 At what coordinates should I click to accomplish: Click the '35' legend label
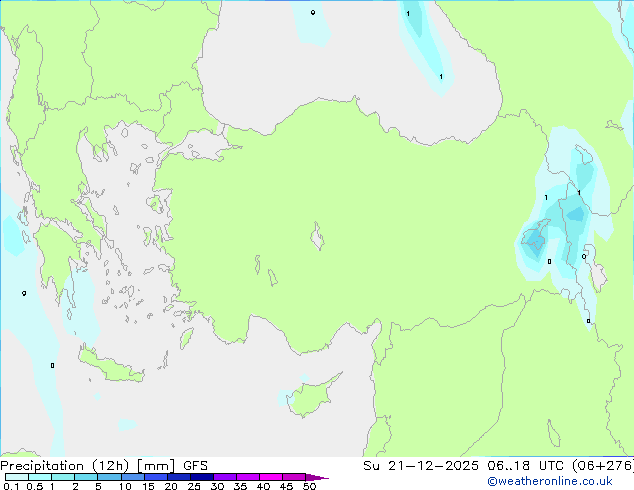click(x=240, y=486)
